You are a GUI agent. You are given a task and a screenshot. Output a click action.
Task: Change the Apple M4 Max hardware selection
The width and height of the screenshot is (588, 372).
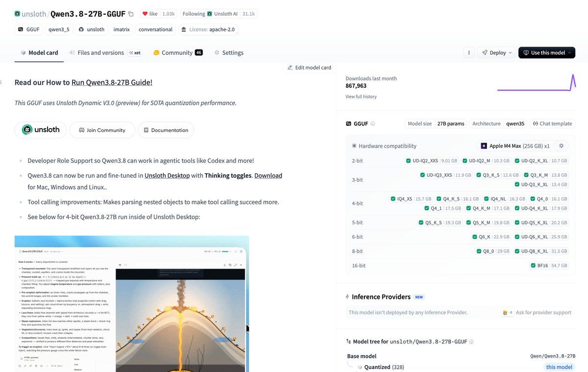pyautogui.click(x=516, y=146)
